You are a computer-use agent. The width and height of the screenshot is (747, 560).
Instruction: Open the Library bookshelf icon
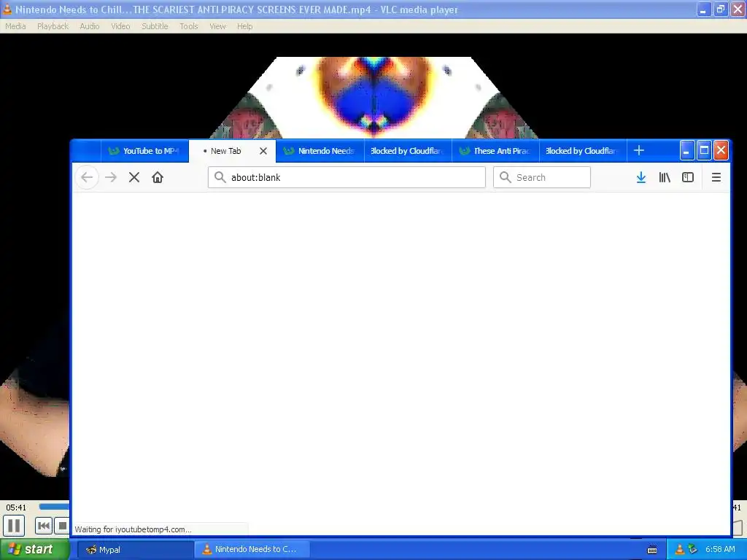tap(665, 178)
